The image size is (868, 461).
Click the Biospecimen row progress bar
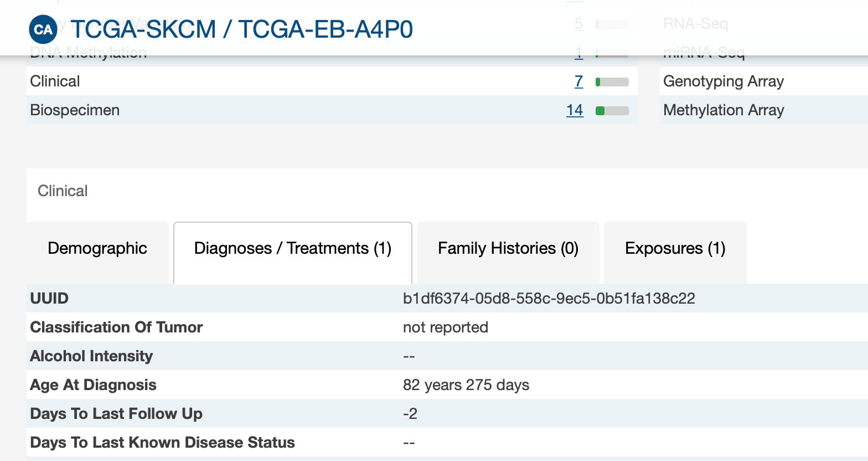point(612,111)
